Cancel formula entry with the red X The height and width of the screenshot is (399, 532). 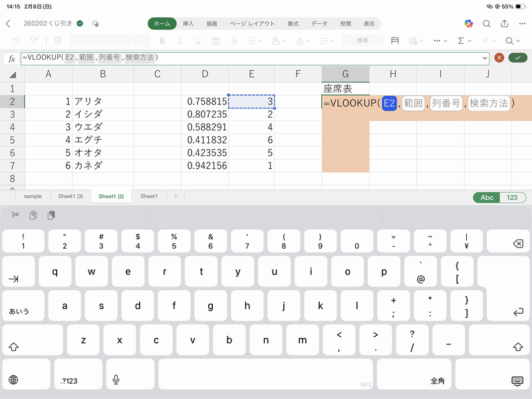coord(499,58)
